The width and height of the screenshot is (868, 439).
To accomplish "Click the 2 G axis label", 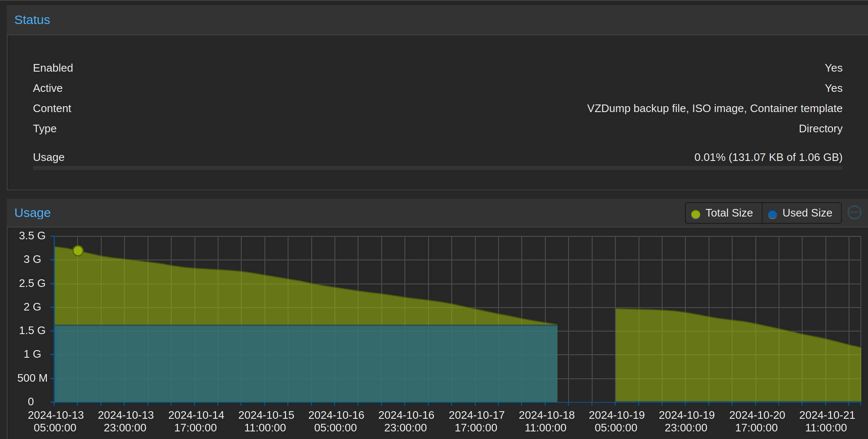I will [32, 307].
